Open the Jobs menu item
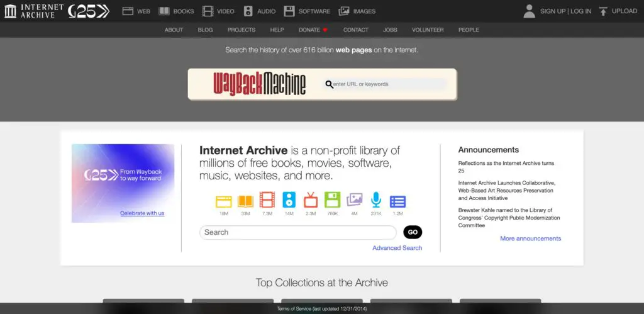This screenshot has width=644, height=314. [x=390, y=30]
